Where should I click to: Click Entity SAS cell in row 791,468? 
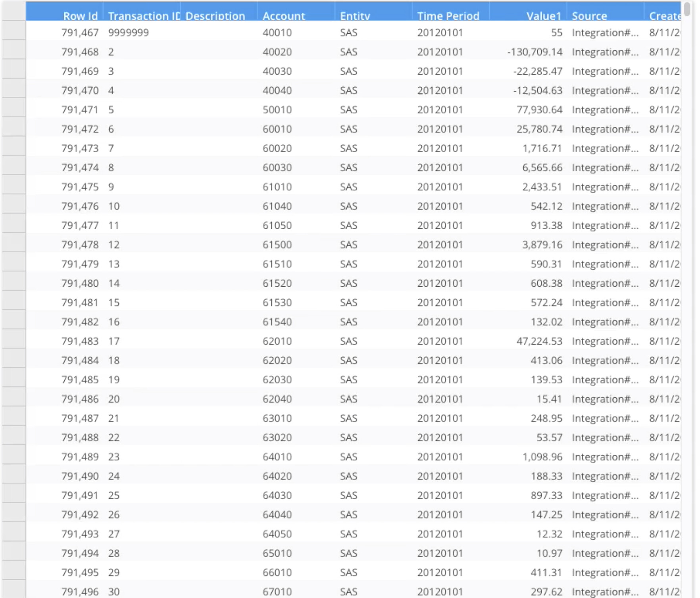(x=373, y=52)
